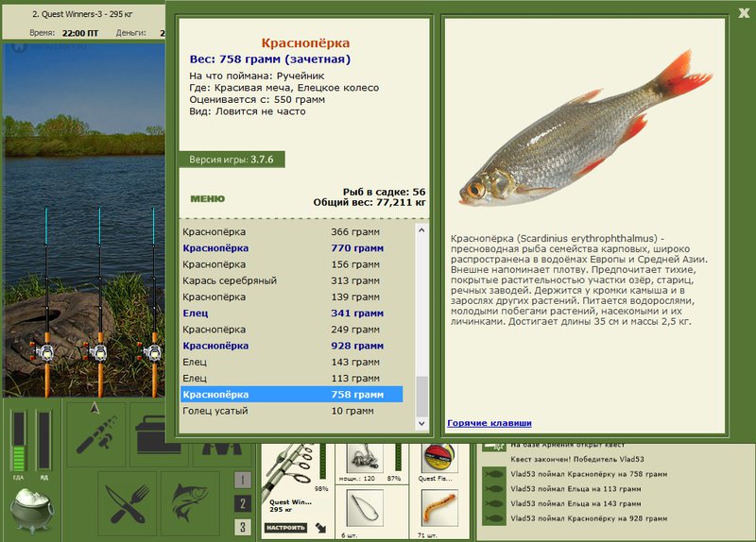Switch to rod slot 1
Image resolution: width=756 pixels, height=542 pixels.
click(x=243, y=480)
